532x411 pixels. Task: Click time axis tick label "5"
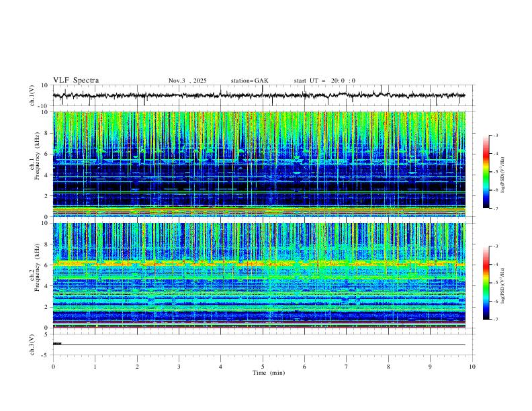coord(263,367)
